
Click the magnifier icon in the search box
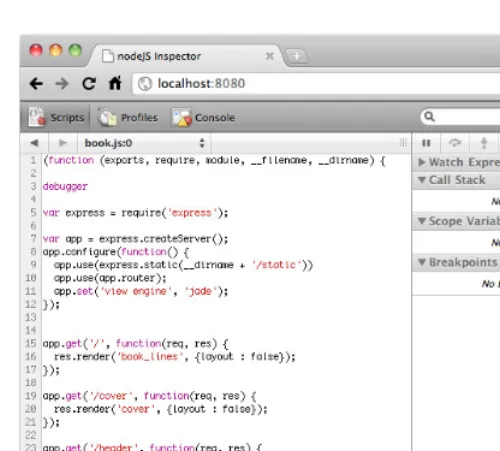click(x=429, y=117)
